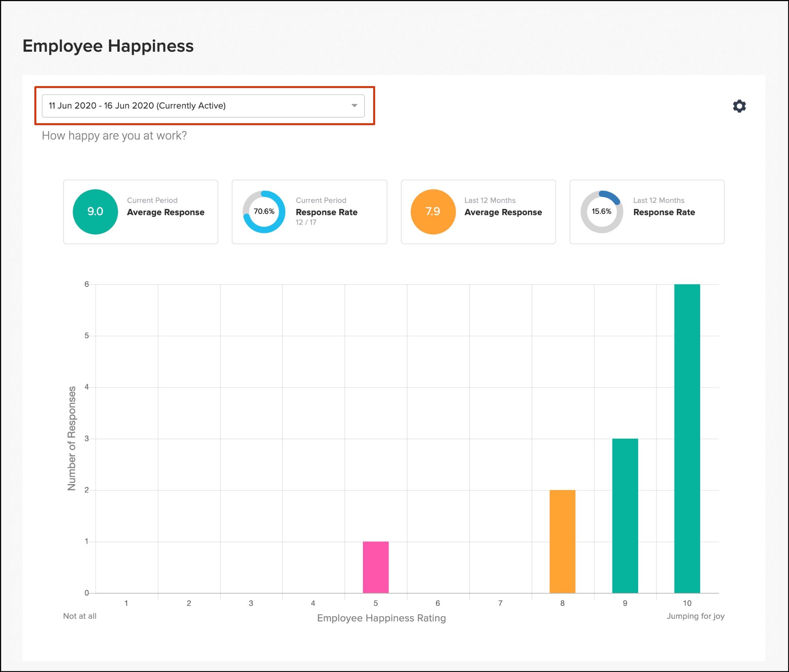Open the settings gear icon
Image resolution: width=789 pixels, height=672 pixels.
(739, 106)
